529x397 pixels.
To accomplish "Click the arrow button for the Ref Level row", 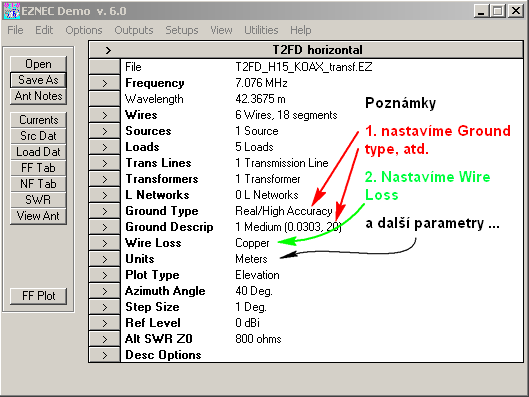I will coord(105,323).
